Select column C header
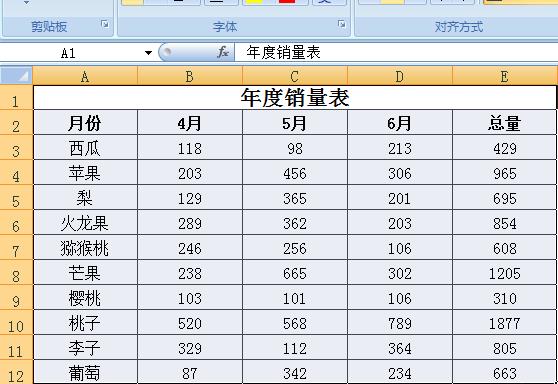Screen dimensions: 558x384 coord(295,76)
